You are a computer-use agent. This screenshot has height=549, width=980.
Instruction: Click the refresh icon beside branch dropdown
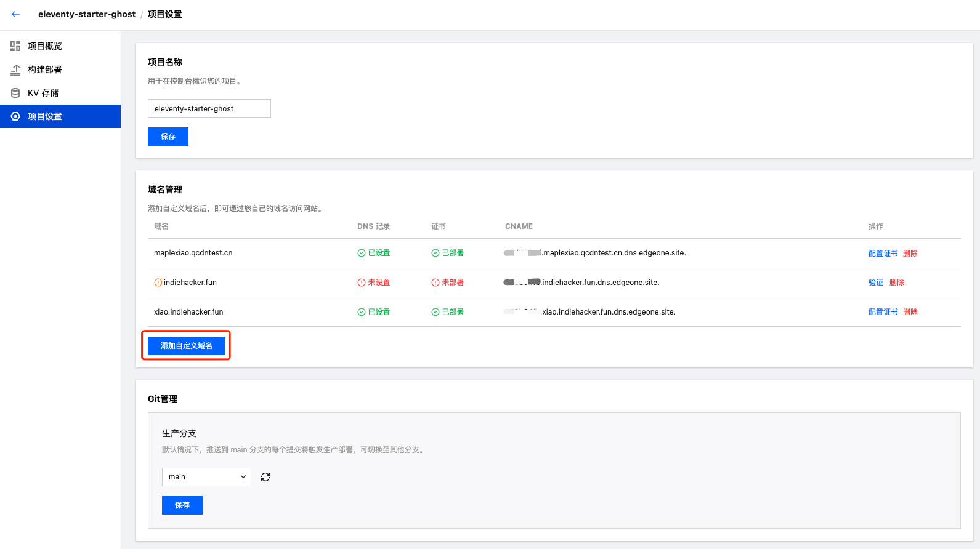pyautogui.click(x=265, y=477)
